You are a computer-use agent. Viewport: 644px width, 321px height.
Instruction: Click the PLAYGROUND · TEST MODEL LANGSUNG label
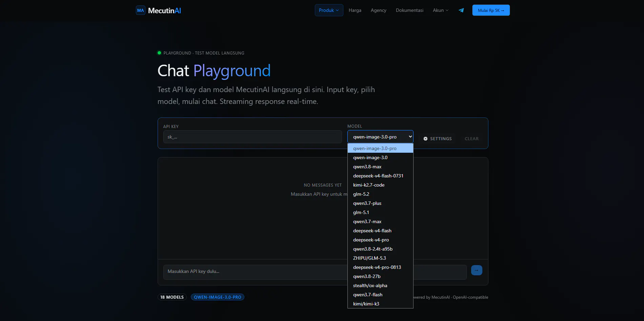click(204, 53)
